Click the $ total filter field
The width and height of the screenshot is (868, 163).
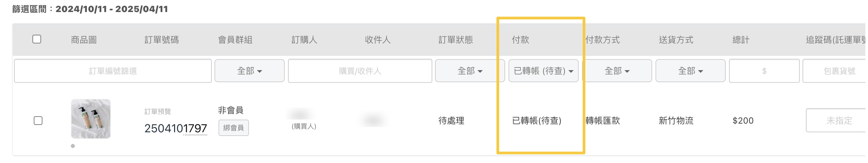point(764,71)
